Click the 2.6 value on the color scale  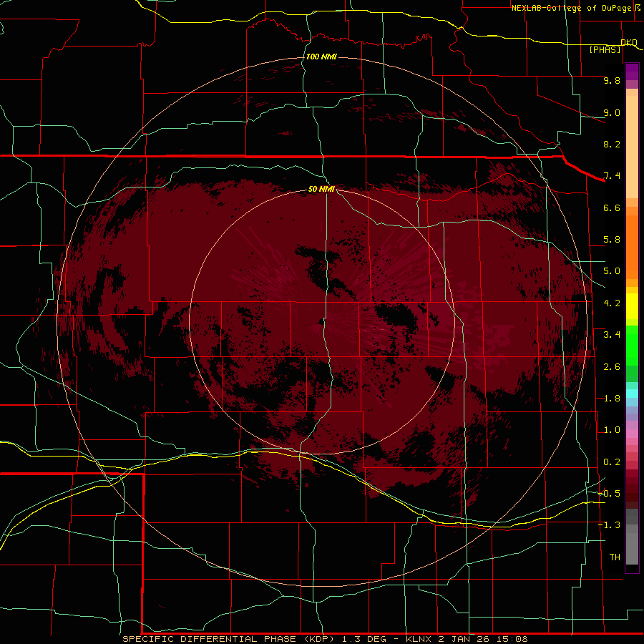tap(612, 367)
